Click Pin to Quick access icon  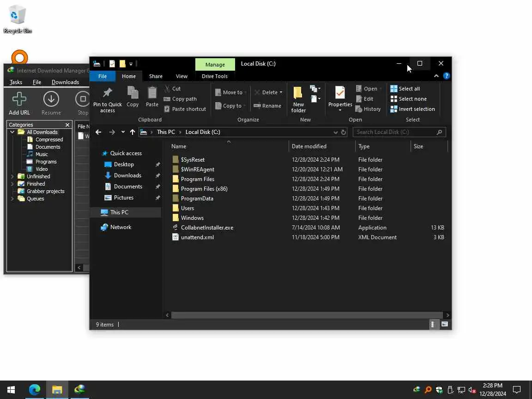[107, 99]
